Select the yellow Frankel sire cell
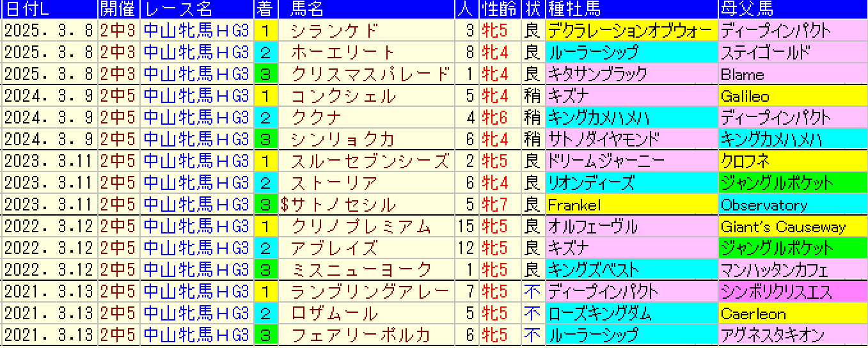The width and height of the screenshot is (868, 348). click(630, 205)
